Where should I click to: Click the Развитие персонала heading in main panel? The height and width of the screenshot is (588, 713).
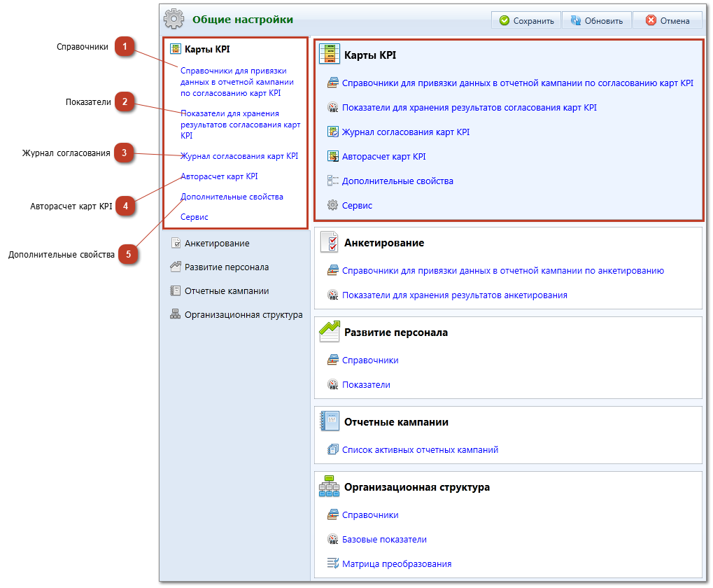tap(395, 332)
